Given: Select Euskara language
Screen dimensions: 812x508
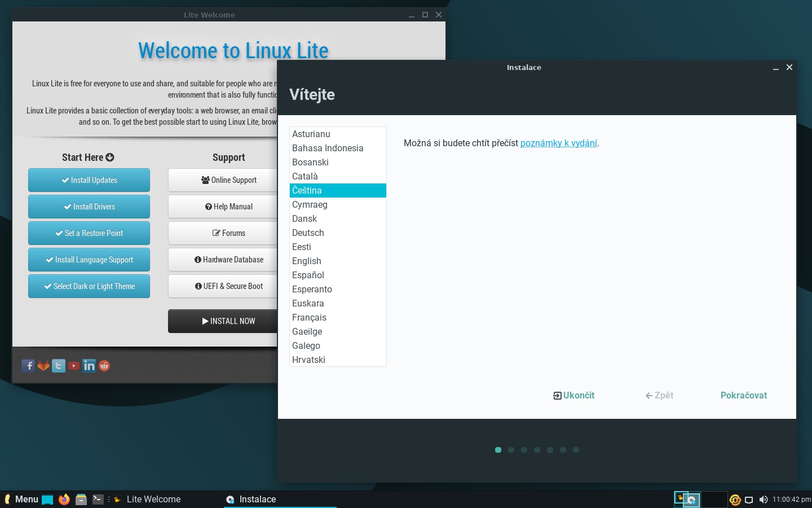Looking at the screenshot, I should pyautogui.click(x=338, y=303).
